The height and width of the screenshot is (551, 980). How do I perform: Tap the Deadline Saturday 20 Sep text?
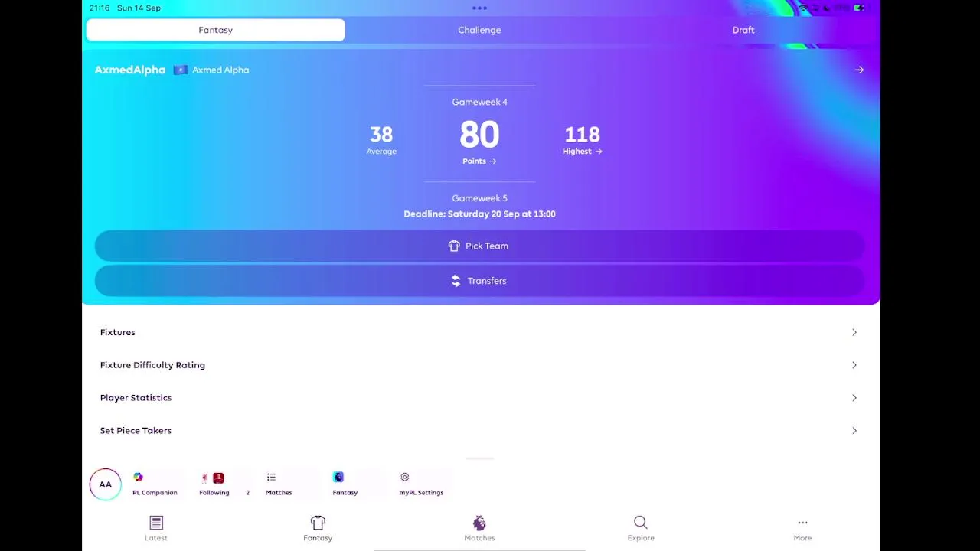pos(479,214)
